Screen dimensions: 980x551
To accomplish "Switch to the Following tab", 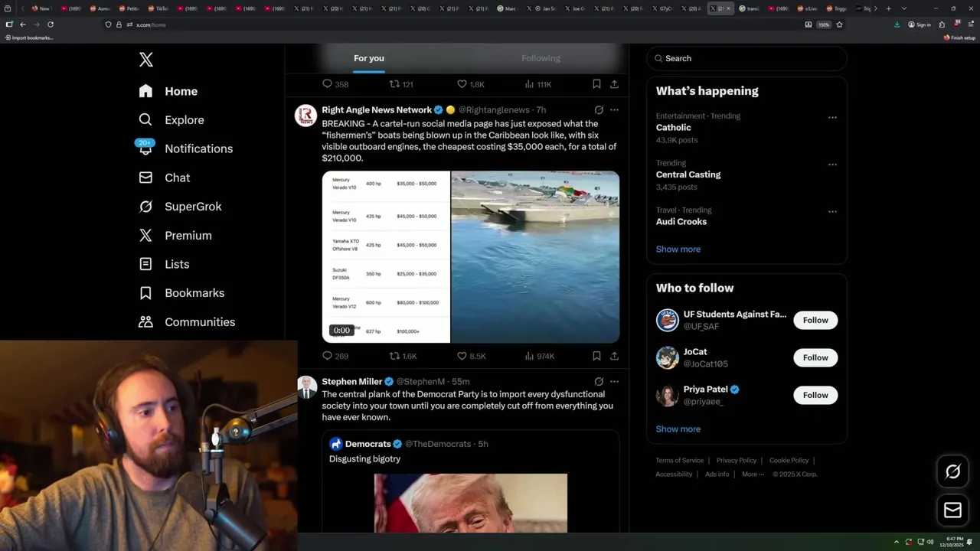I will (x=541, y=58).
